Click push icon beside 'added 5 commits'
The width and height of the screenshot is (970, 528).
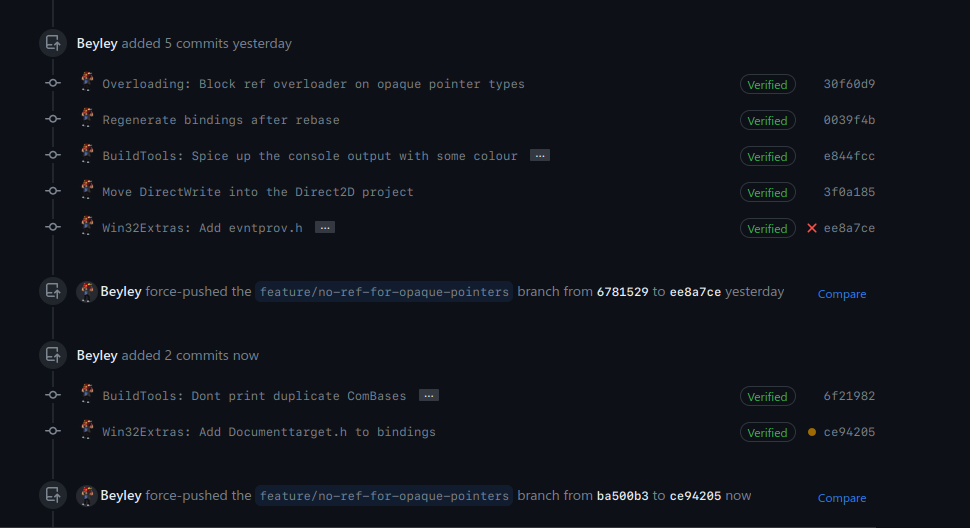[x=53, y=44]
